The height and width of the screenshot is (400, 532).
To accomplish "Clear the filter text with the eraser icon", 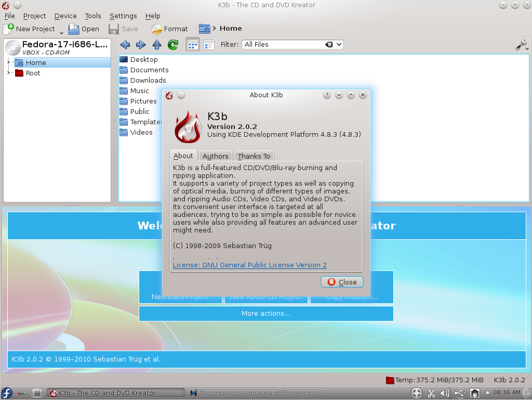I will point(329,45).
